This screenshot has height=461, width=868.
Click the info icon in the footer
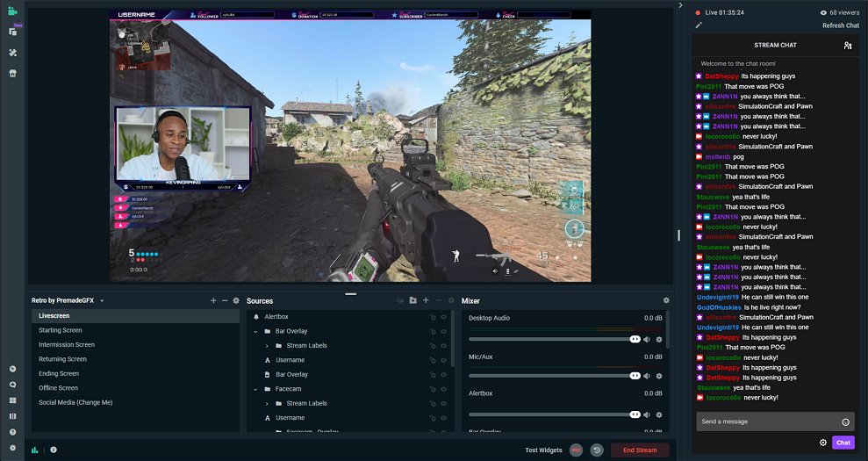(x=54, y=450)
